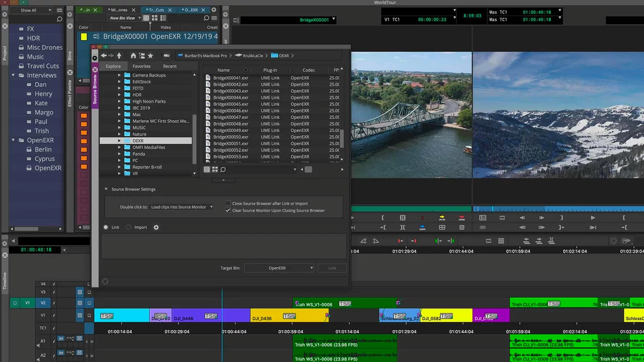The width and height of the screenshot is (644, 362).
Task: Go back in Source Browser navigation
Action: point(104,56)
